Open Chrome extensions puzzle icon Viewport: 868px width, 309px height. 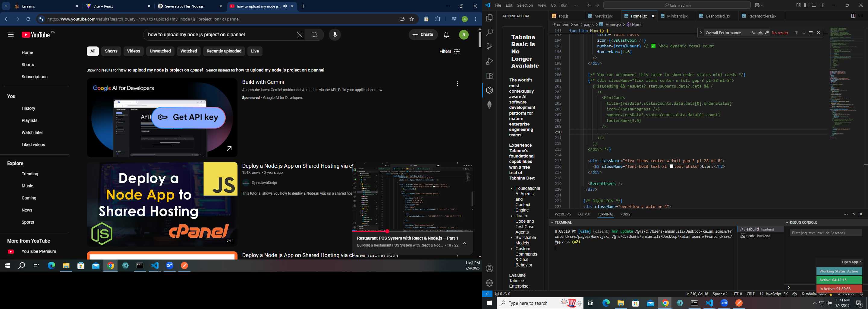pos(438,19)
